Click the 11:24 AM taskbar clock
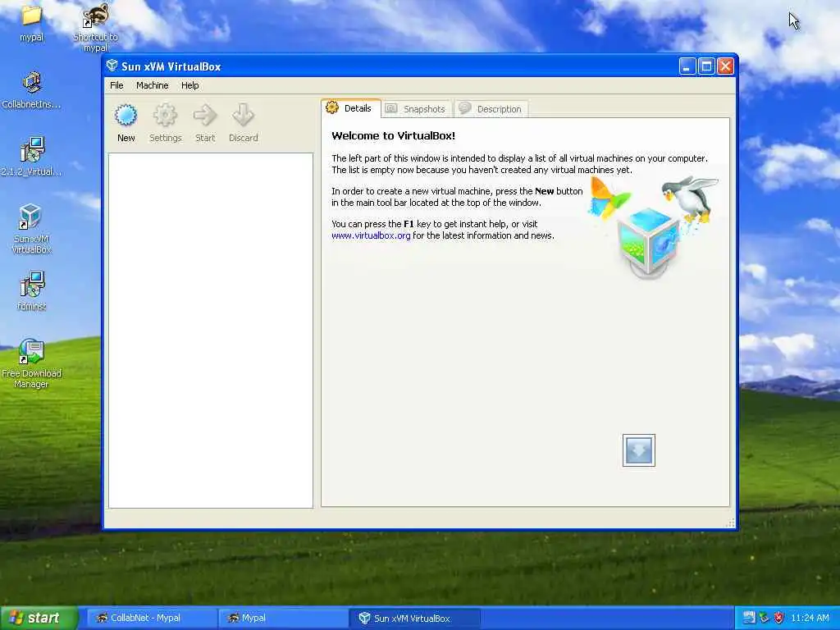This screenshot has width=840, height=630. pyautogui.click(x=810, y=618)
